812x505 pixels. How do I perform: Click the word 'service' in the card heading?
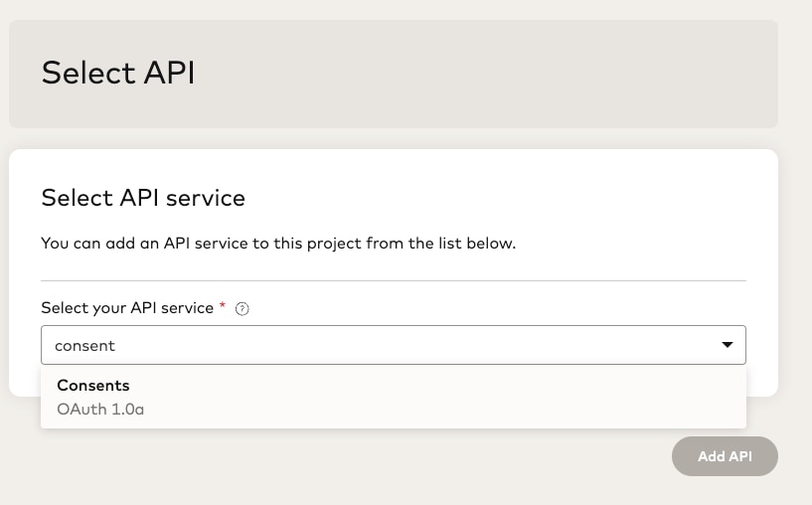(x=205, y=198)
